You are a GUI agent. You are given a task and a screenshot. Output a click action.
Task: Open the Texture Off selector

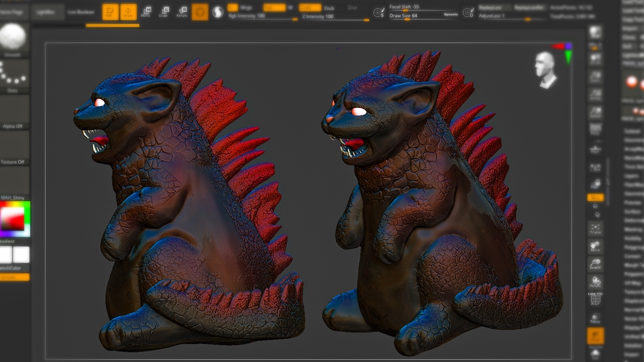click(14, 147)
